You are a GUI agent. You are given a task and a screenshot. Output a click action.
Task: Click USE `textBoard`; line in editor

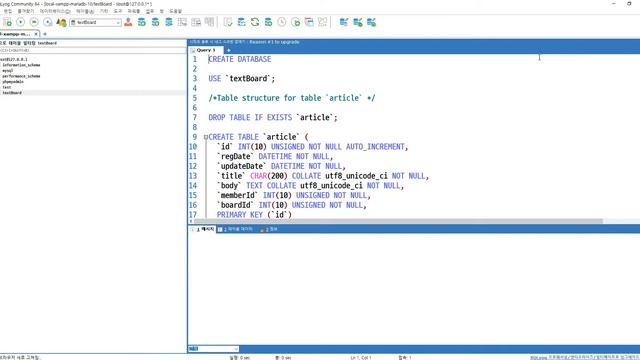point(242,78)
